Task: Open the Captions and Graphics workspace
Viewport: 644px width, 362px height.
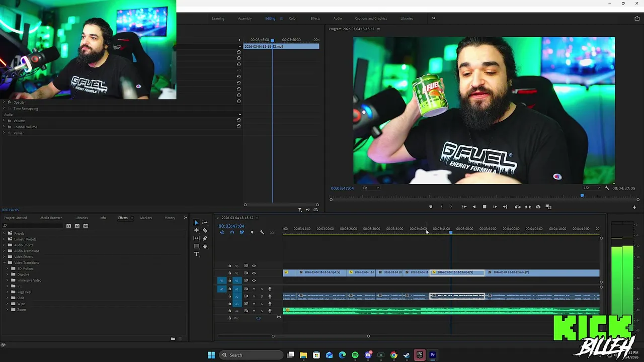Action: click(371, 18)
